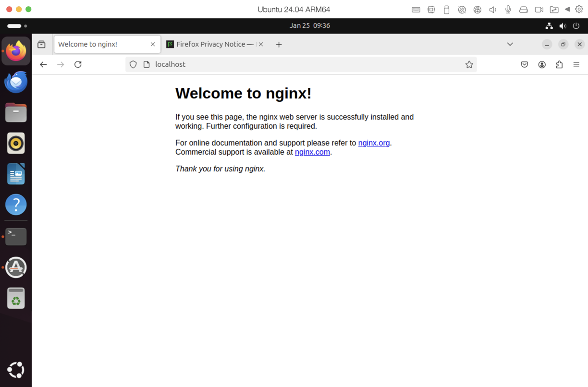Click the localhost address bar
The width and height of the screenshot is (588, 387).
pos(301,64)
